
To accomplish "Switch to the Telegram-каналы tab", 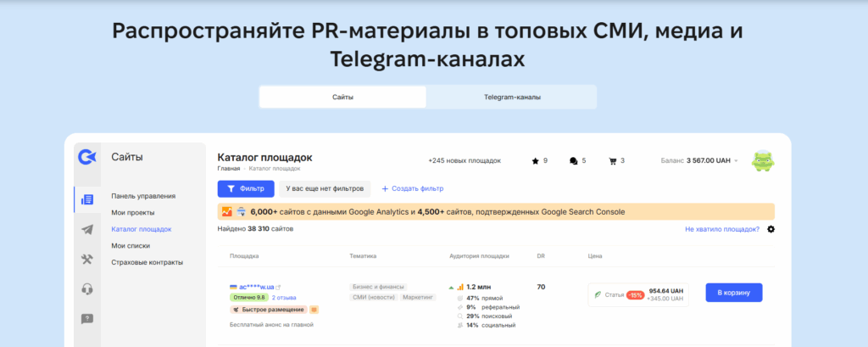I will (x=512, y=97).
